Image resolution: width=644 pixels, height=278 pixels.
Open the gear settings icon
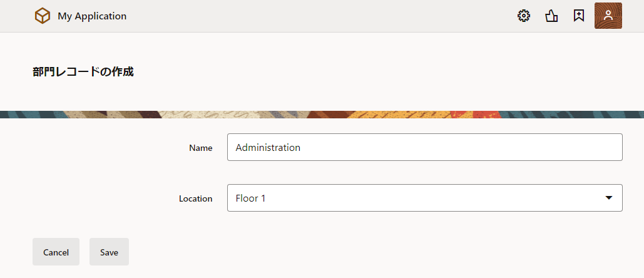coord(524,16)
